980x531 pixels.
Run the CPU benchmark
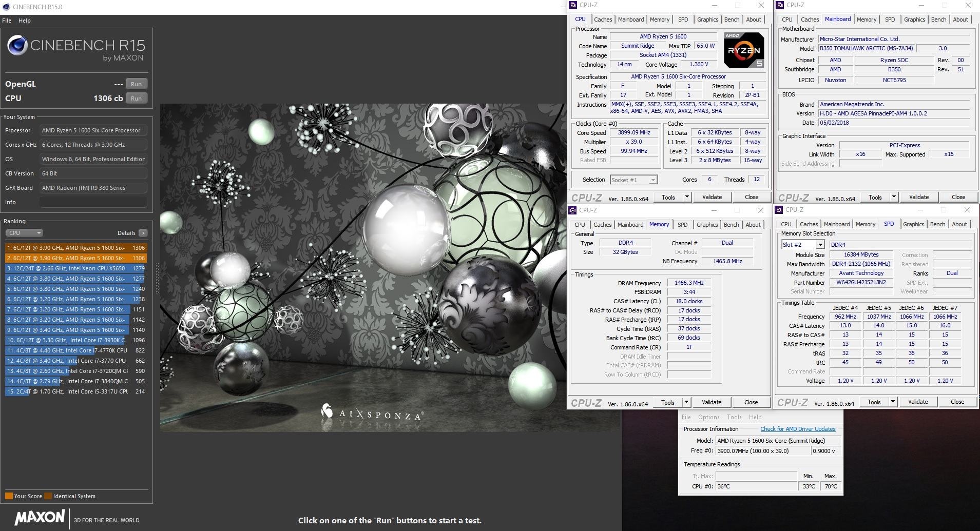click(136, 99)
